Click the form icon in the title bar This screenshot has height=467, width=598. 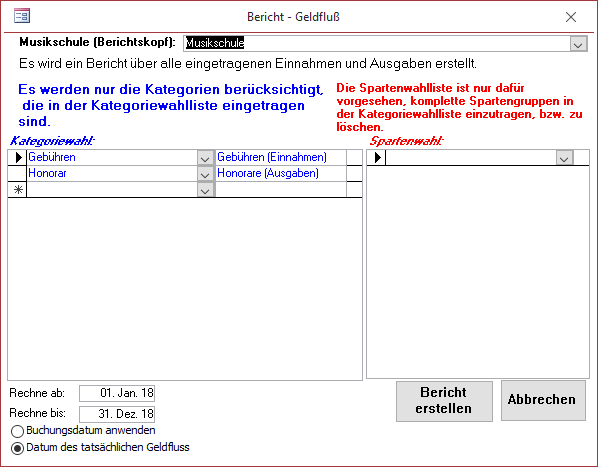22,16
